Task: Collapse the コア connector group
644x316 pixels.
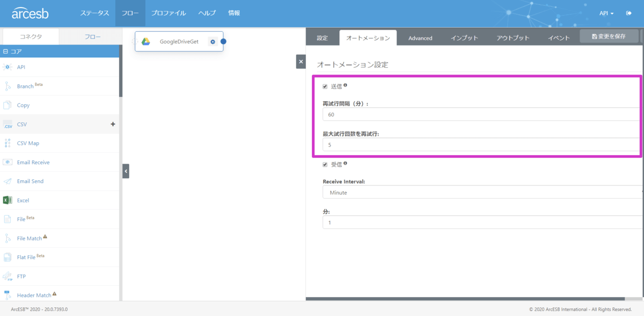Action: pyautogui.click(x=5, y=52)
